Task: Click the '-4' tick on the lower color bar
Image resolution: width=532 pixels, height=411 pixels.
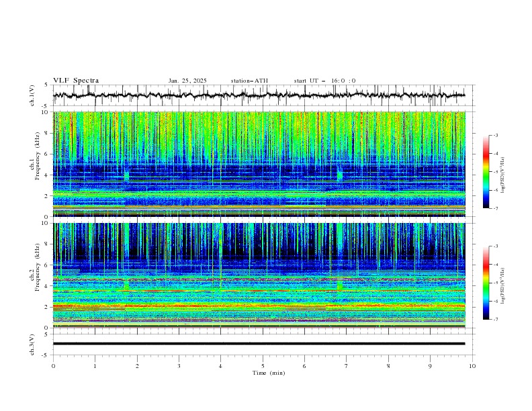Action: [495, 265]
